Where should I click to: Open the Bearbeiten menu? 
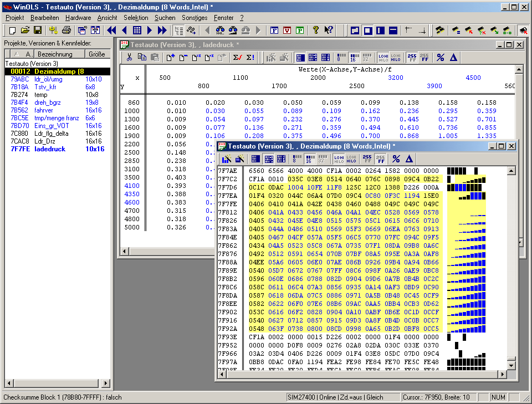pyautogui.click(x=44, y=18)
